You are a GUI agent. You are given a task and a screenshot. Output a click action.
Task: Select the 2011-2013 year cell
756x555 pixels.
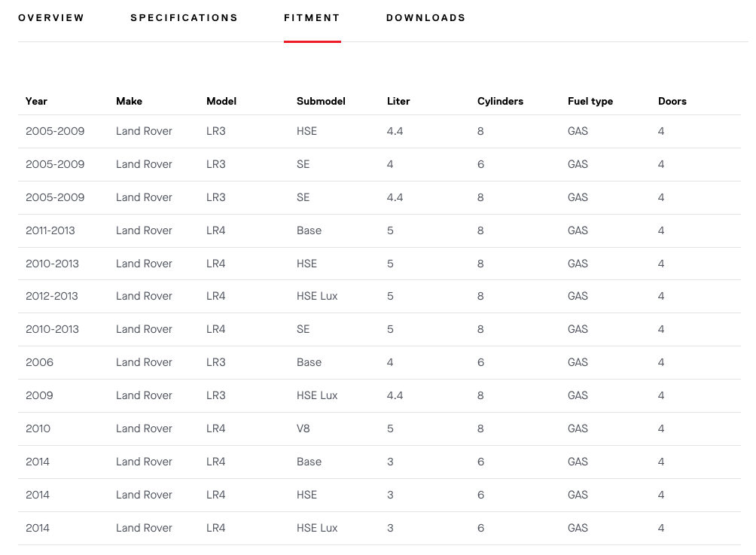click(50, 230)
